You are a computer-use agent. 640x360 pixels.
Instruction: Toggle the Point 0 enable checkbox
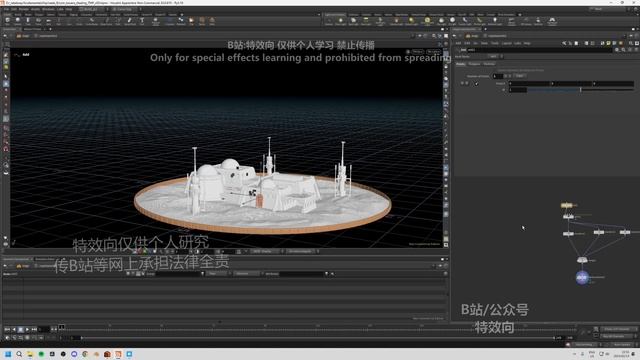click(x=476, y=83)
